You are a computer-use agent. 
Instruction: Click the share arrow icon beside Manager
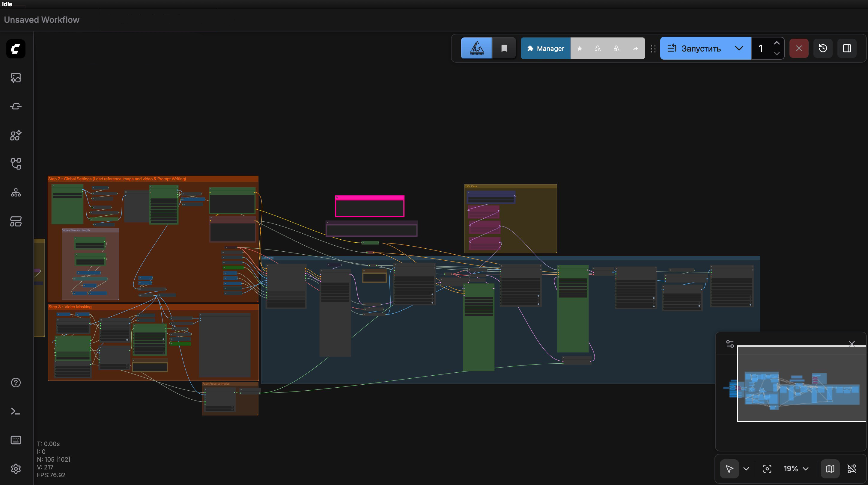click(635, 49)
